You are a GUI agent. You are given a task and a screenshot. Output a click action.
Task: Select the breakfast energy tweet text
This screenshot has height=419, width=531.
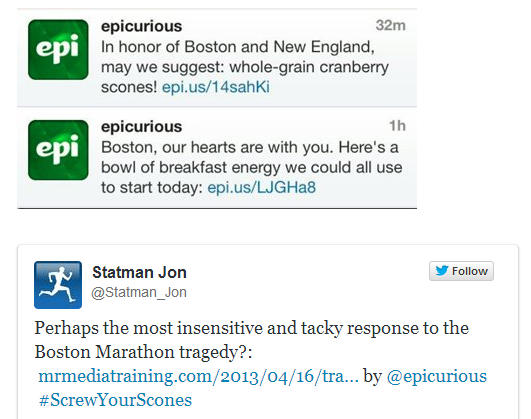tap(252, 167)
